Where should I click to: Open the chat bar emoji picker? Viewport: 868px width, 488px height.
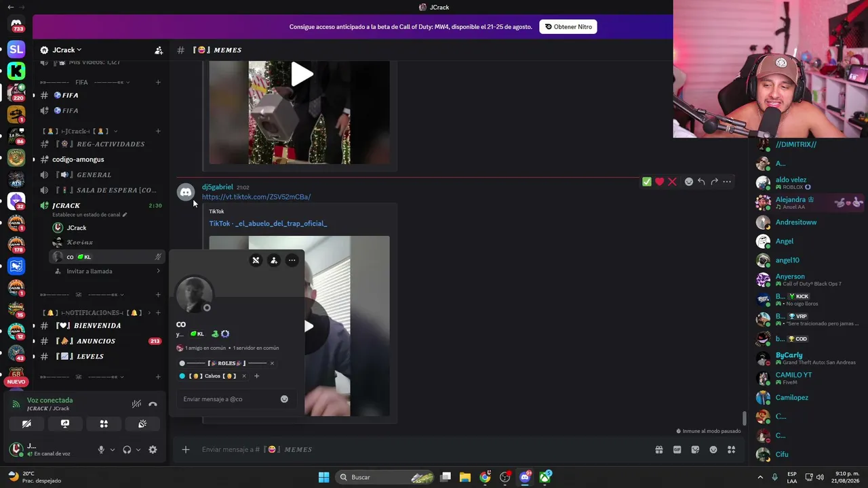click(x=713, y=449)
